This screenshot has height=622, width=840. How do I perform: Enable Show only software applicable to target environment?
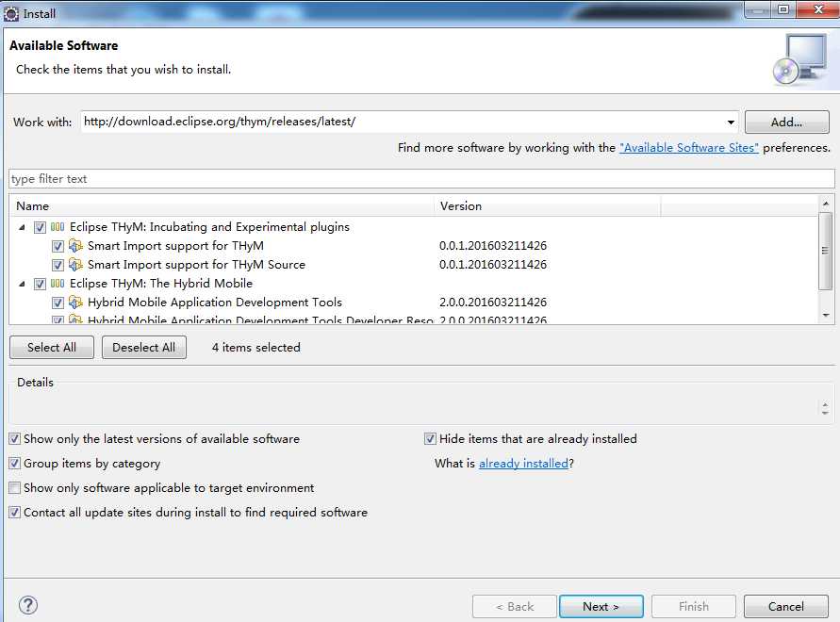pyautogui.click(x=15, y=487)
